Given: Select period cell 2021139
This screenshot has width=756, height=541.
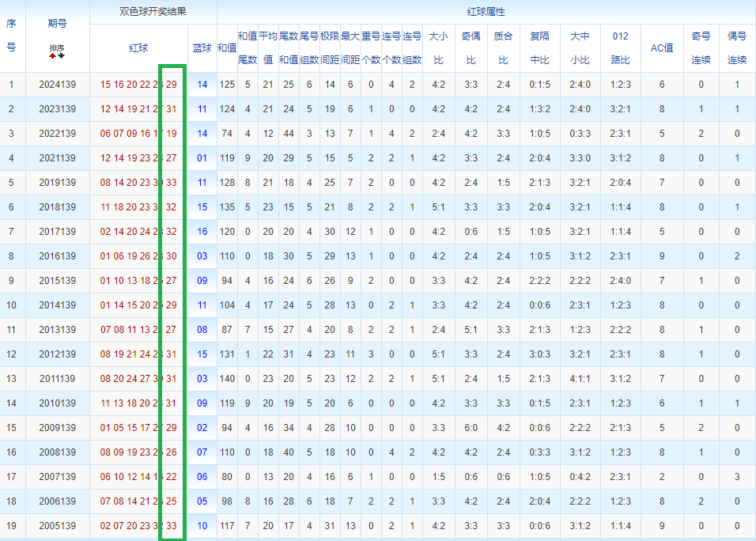Looking at the screenshot, I should click(58, 158).
